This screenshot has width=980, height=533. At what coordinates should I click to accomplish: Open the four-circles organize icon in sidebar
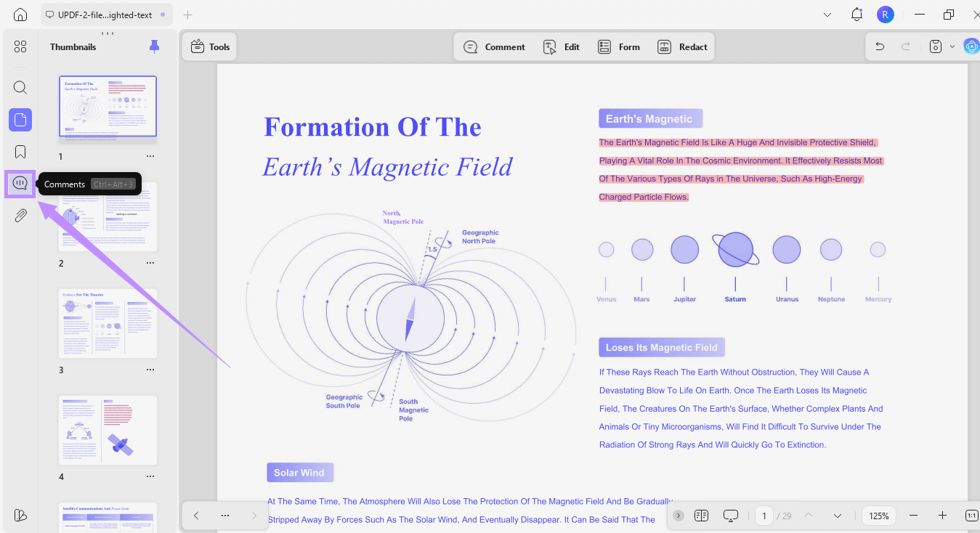pos(20,46)
